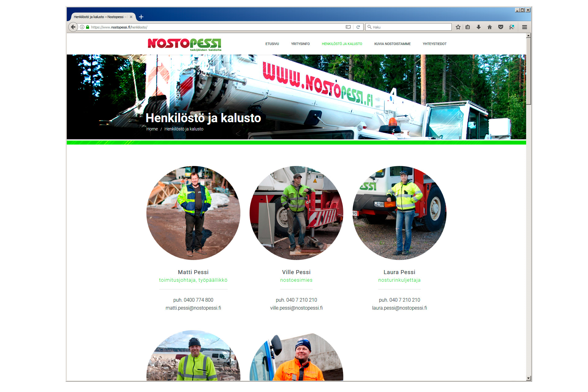Open the downloads arrow icon
Viewport: 588px width, 392px height.
(x=479, y=27)
